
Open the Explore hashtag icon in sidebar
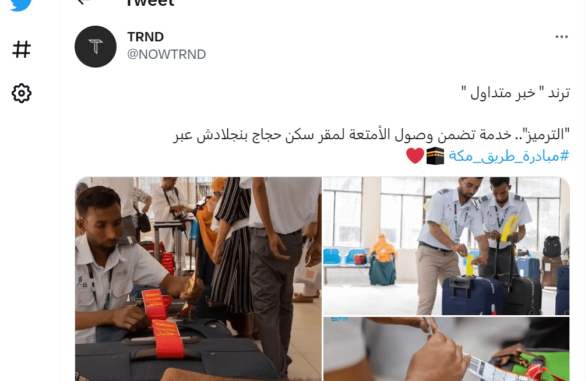[x=22, y=49]
